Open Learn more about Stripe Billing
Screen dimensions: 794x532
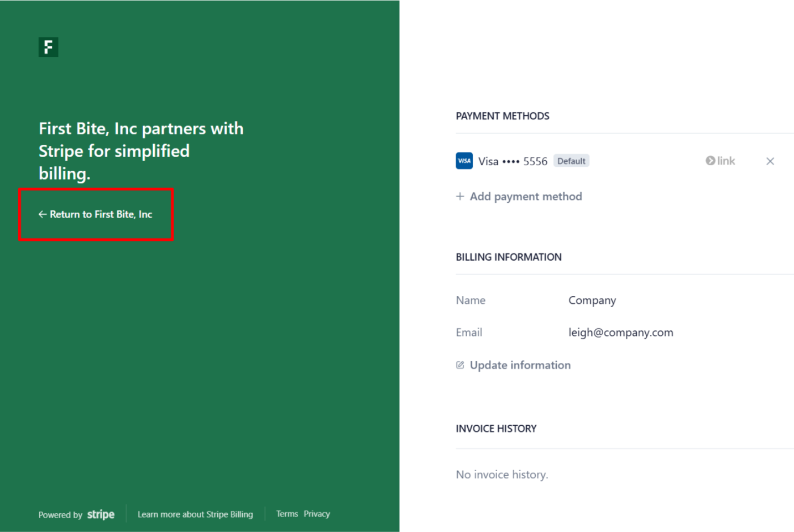pos(195,514)
